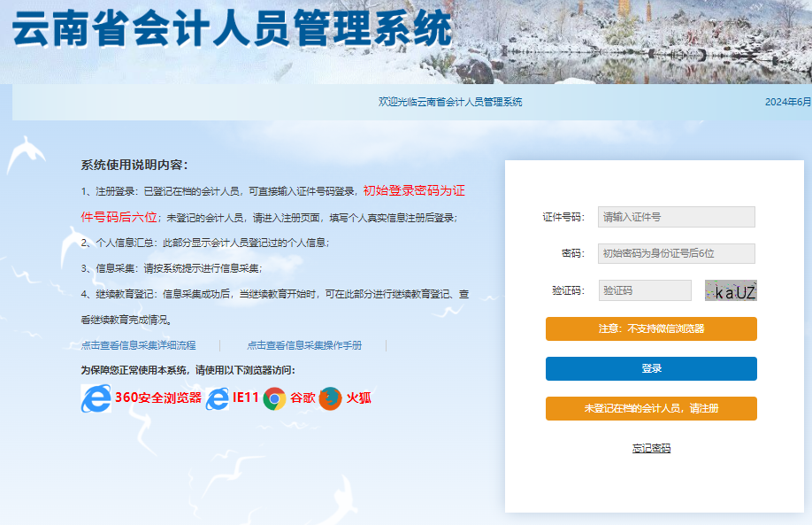Click the 云南省会计人员管理系统 title banner
The height and width of the screenshot is (525, 812).
(x=233, y=28)
